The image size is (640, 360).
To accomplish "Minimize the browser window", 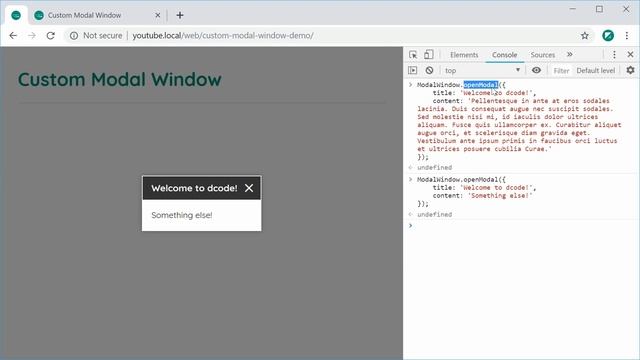I will [573, 9].
